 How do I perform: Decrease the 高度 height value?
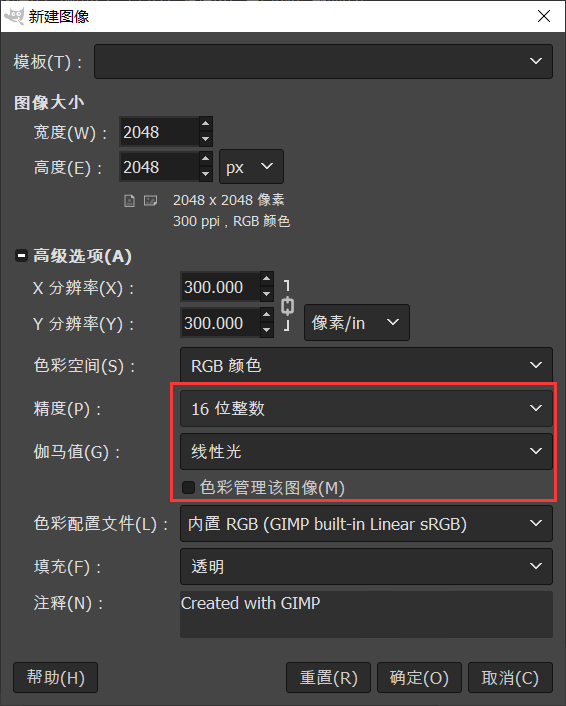coord(206,173)
